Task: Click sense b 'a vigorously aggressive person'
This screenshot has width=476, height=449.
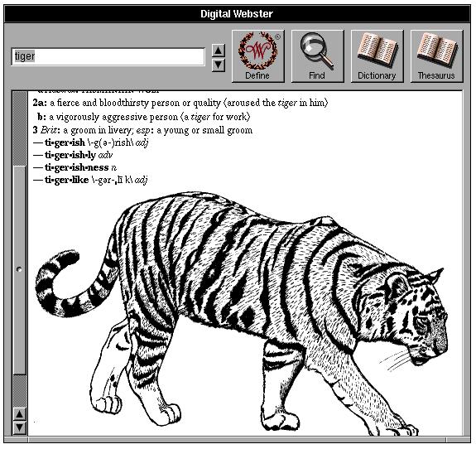Action: pyautogui.click(x=144, y=117)
